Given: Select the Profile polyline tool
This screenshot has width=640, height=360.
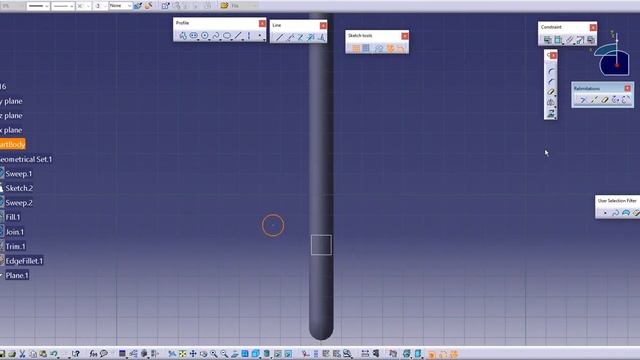Looking at the screenshot, I should click(x=182, y=36).
